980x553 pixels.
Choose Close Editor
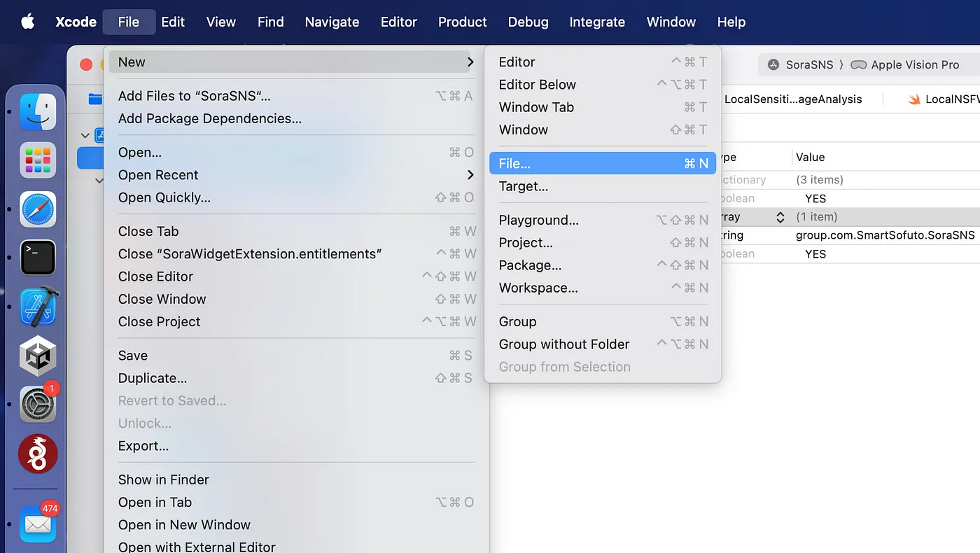[295, 276]
